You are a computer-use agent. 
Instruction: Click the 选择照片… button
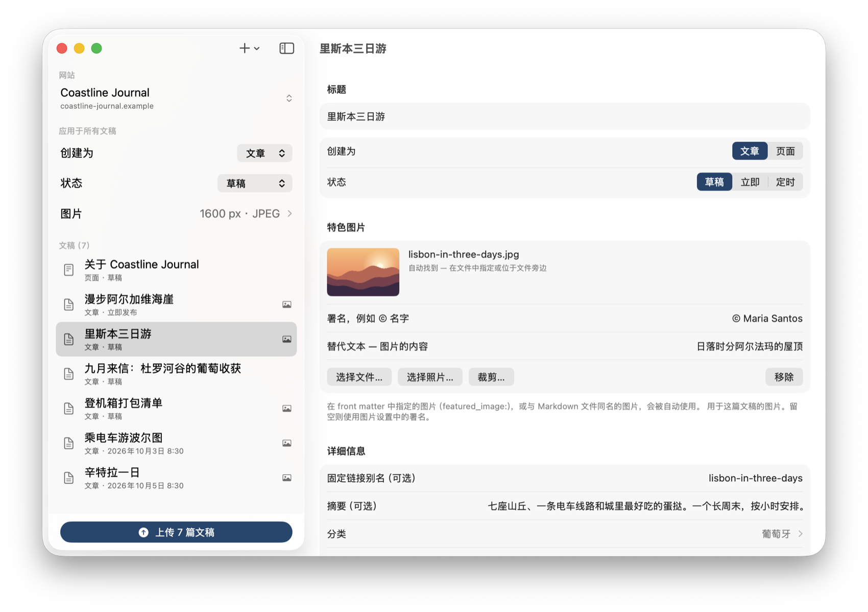430,377
